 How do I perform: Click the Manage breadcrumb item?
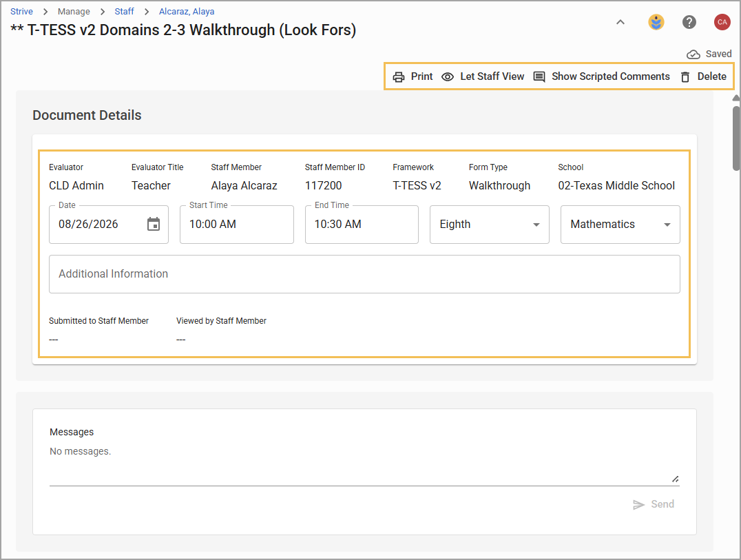[74, 11]
